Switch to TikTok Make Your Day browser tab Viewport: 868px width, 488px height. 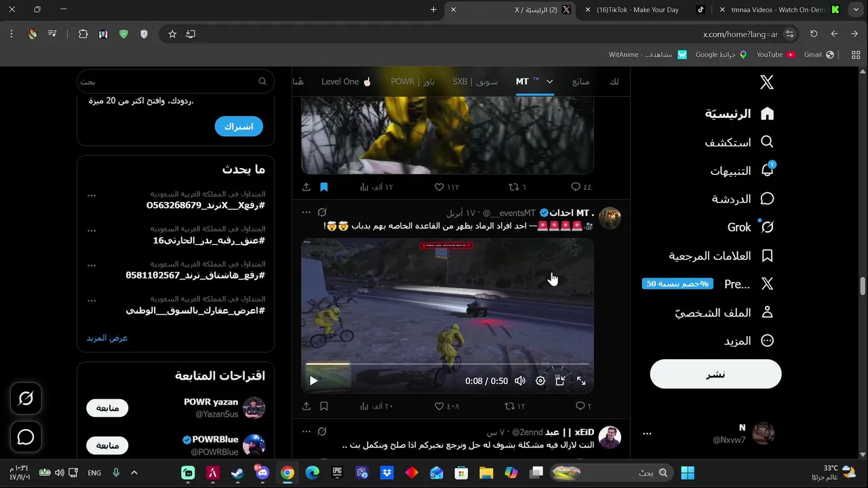pyautogui.click(x=644, y=9)
